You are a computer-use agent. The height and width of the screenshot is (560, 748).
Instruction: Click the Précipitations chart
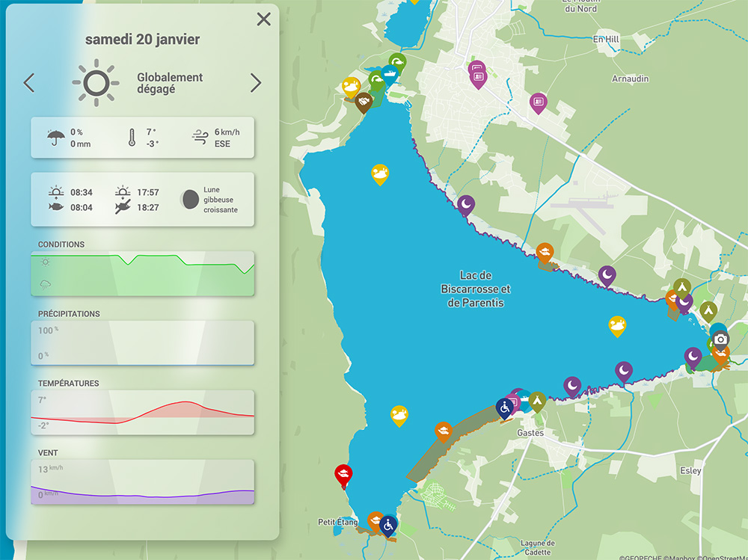coord(143,343)
